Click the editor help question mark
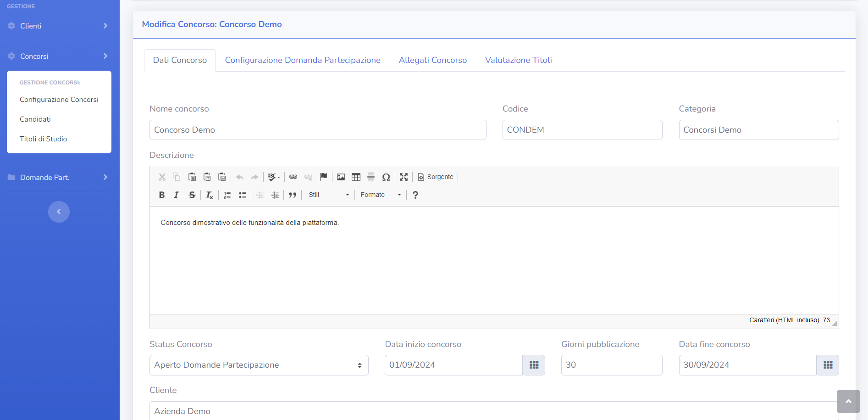 pyautogui.click(x=415, y=195)
